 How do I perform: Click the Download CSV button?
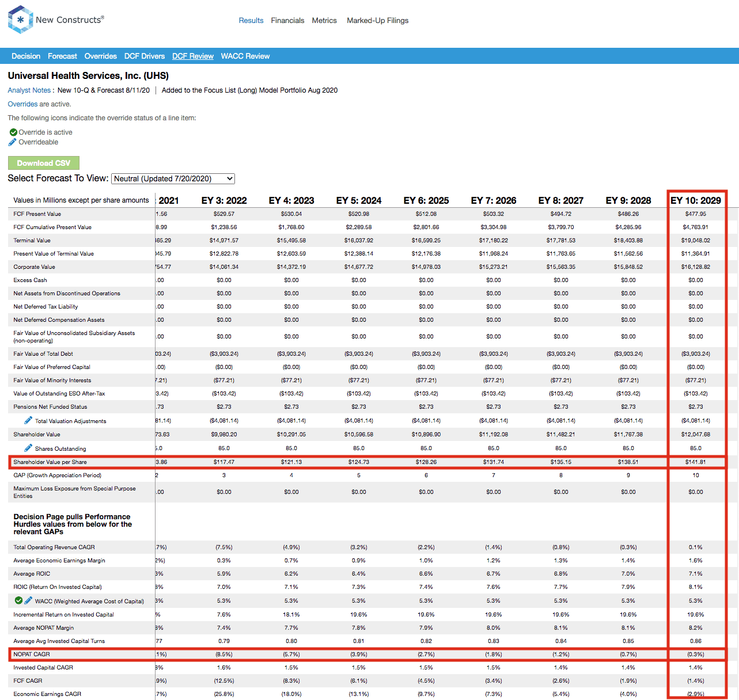[44, 163]
